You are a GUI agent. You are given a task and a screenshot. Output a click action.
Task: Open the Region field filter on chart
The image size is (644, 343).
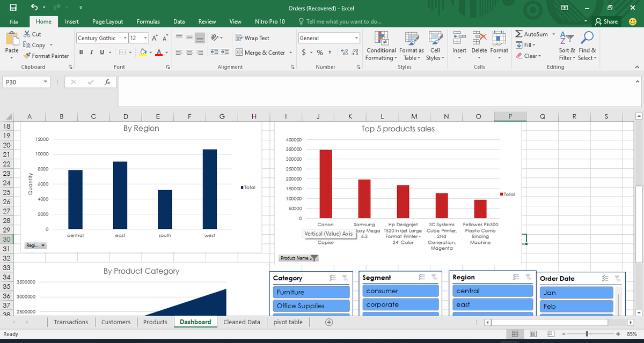[36, 245]
